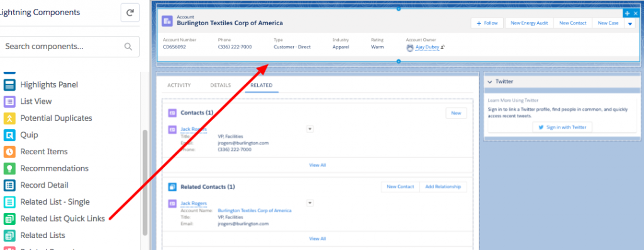
Task: Click the Account record icon in header
Action: pyautogui.click(x=167, y=21)
